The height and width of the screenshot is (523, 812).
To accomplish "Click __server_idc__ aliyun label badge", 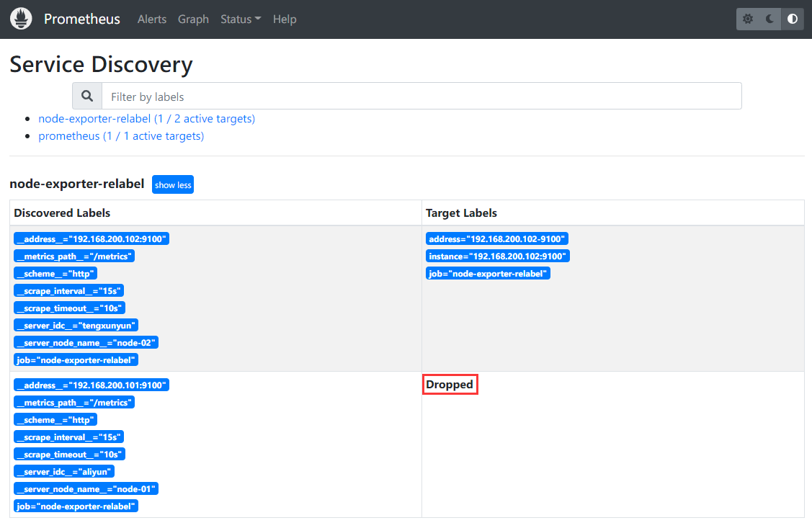I will coord(64,471).
